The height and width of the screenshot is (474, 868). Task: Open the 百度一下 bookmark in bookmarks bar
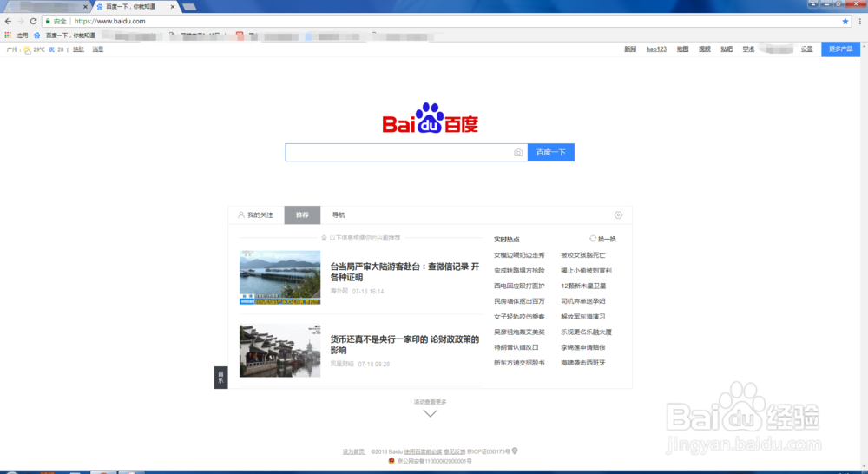pyautogui.click(x=64, y=35)
